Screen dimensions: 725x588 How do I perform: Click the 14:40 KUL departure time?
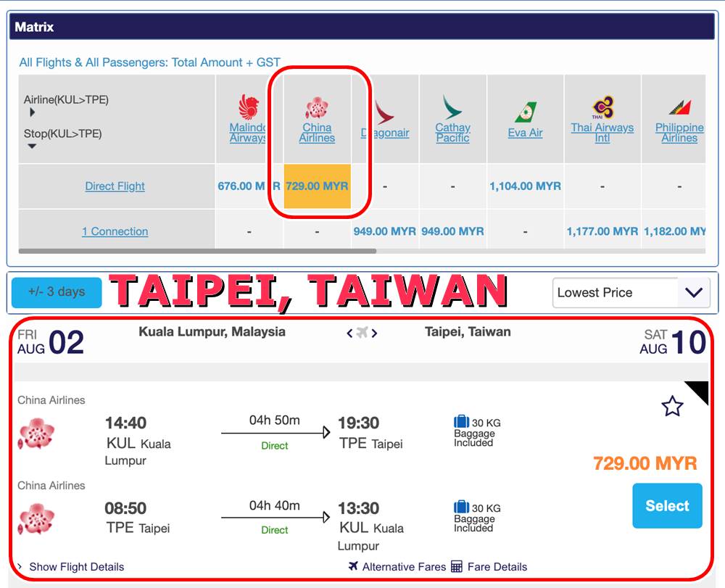pyautogui.click(x=125, y=423)
